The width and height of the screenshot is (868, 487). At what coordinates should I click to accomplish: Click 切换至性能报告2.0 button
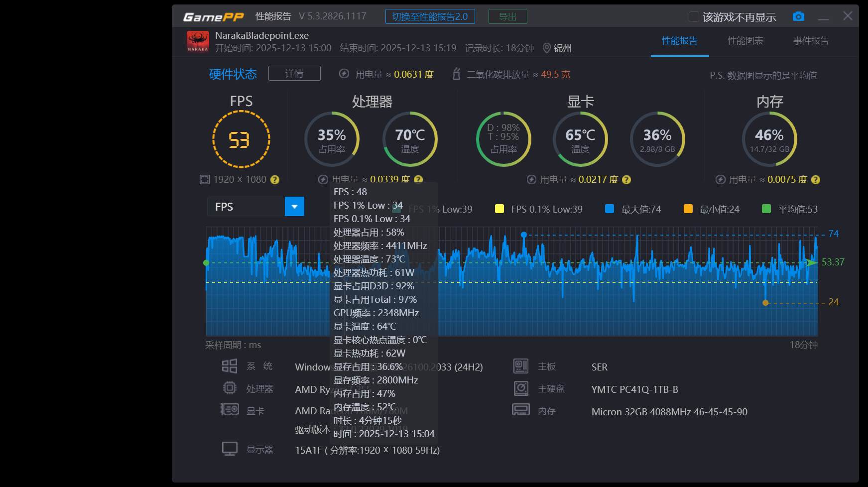point(430,16)
